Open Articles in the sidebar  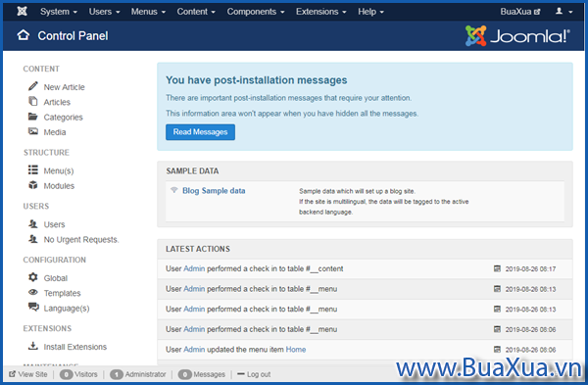coord(57,102)
